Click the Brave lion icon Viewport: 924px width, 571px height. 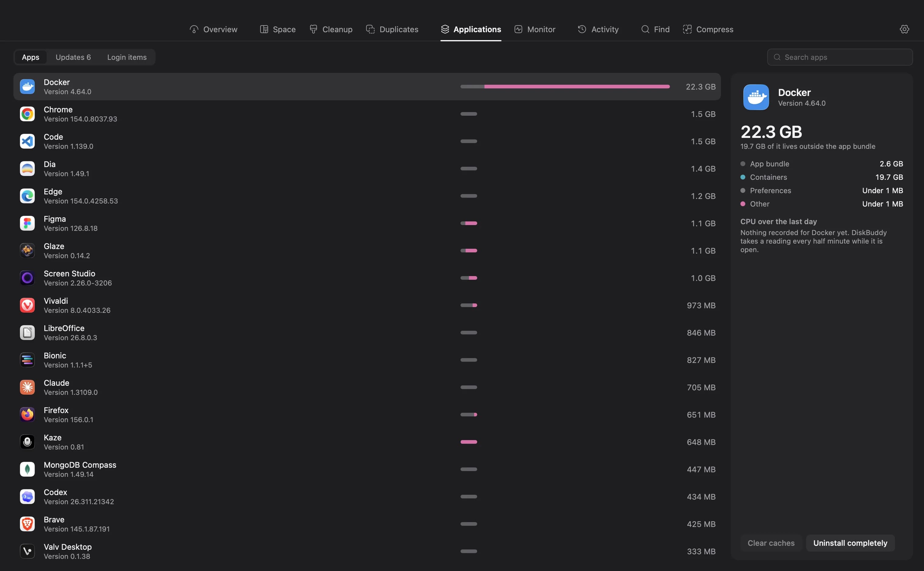(27, 524)
